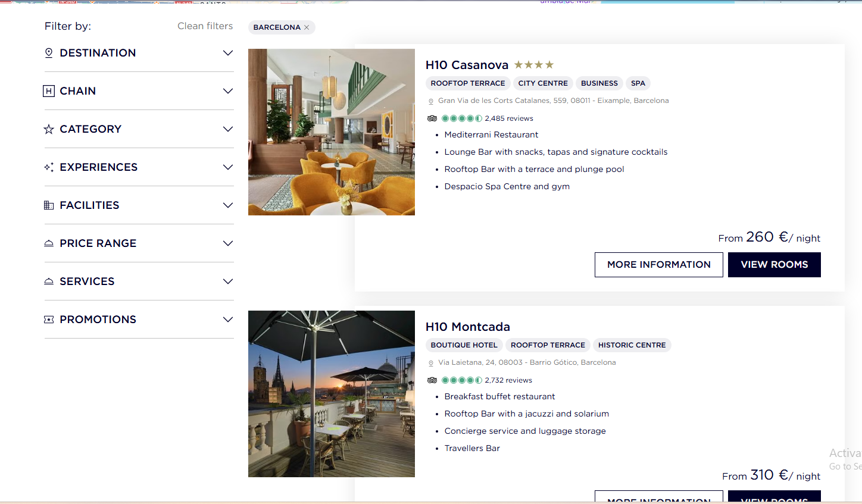Click View Rooms for H10 Casanova
862x504 pixels.
774,265
